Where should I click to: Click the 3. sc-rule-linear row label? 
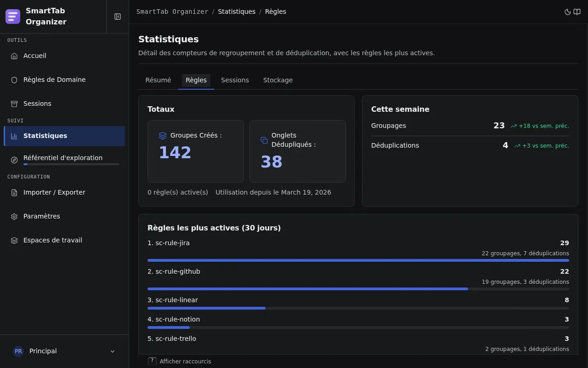pos(173,300)
